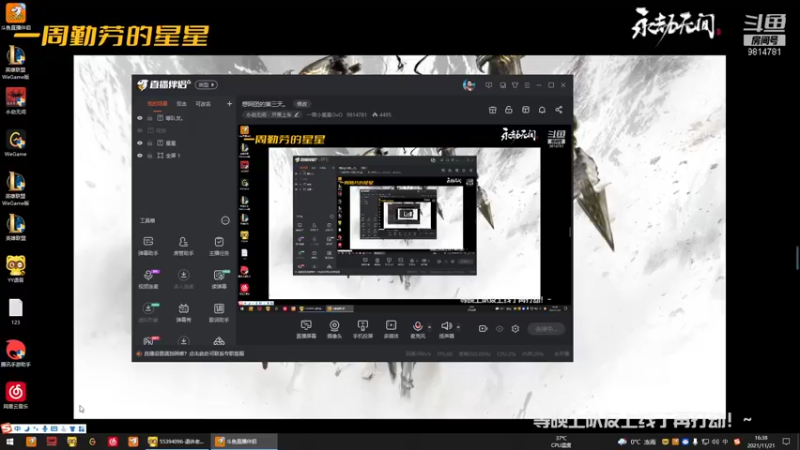Open the hamburger menu in the title bar

527,85
